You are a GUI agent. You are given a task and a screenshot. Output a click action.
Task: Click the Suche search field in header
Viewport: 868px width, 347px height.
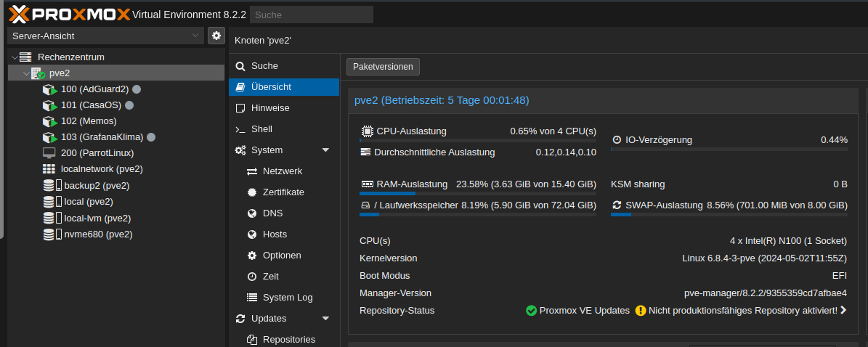click(x=312, y=15)
